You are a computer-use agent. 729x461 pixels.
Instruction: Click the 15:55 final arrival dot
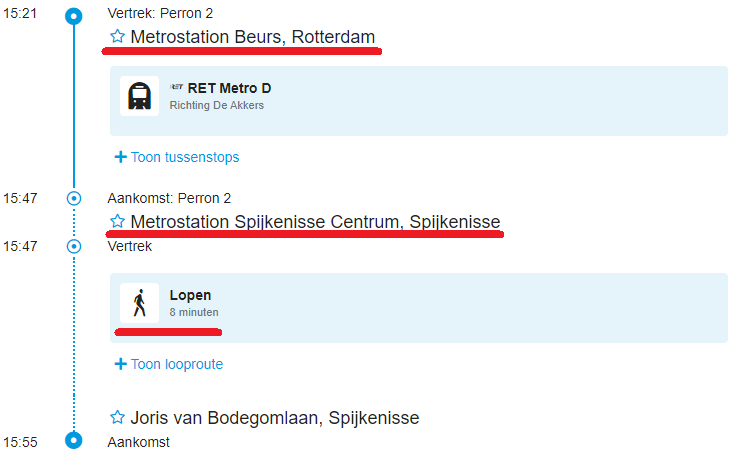click(73, 440)
